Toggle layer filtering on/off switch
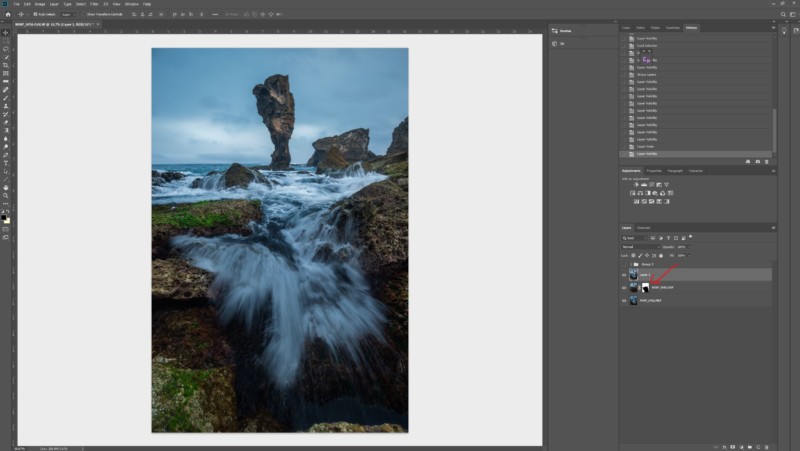The width and height of the screenshot is (800, 451). click(690, 237)
